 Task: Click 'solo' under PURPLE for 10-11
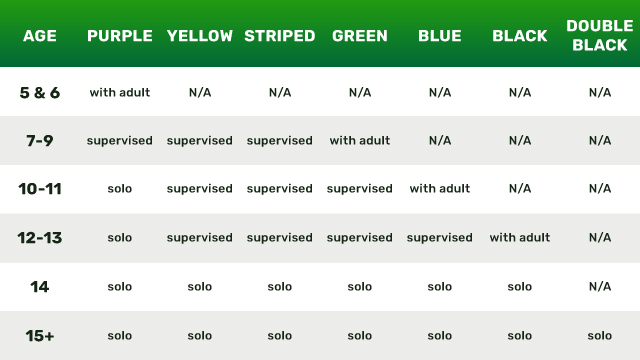120,189
